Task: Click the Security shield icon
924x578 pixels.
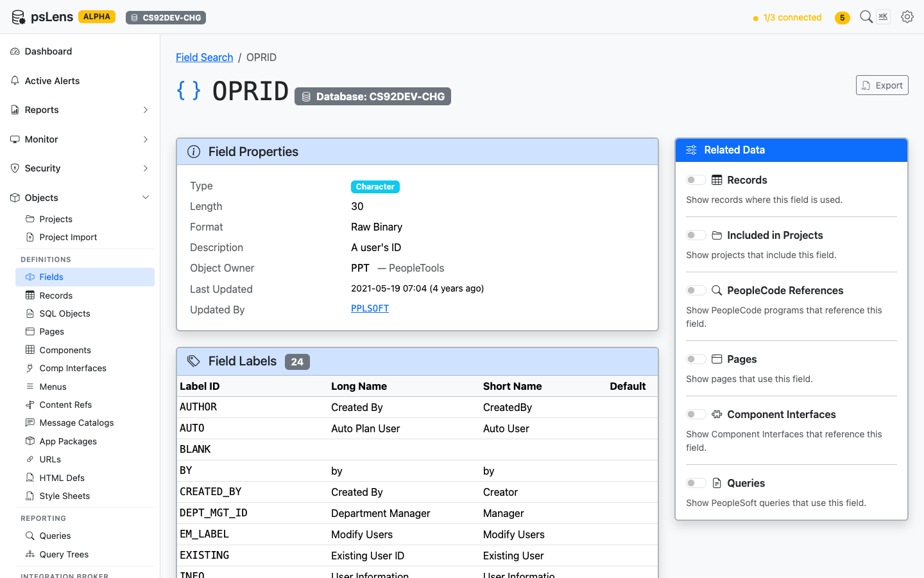Action: (15, 168)
